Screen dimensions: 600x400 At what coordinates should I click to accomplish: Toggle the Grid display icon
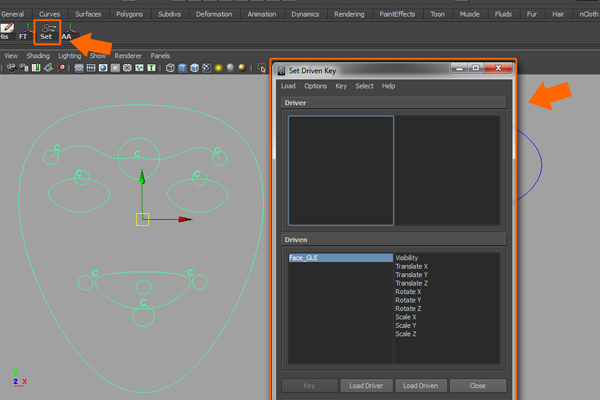coord(79,68)
